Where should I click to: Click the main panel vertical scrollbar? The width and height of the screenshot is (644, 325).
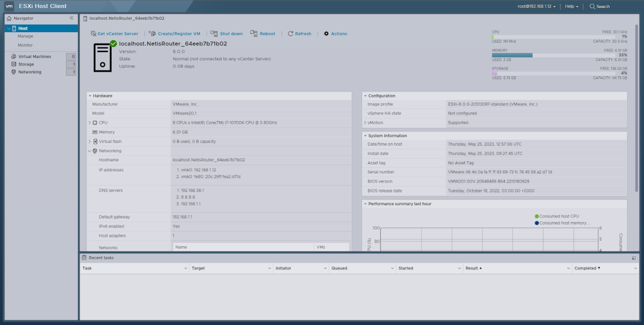tap(637, 108)
